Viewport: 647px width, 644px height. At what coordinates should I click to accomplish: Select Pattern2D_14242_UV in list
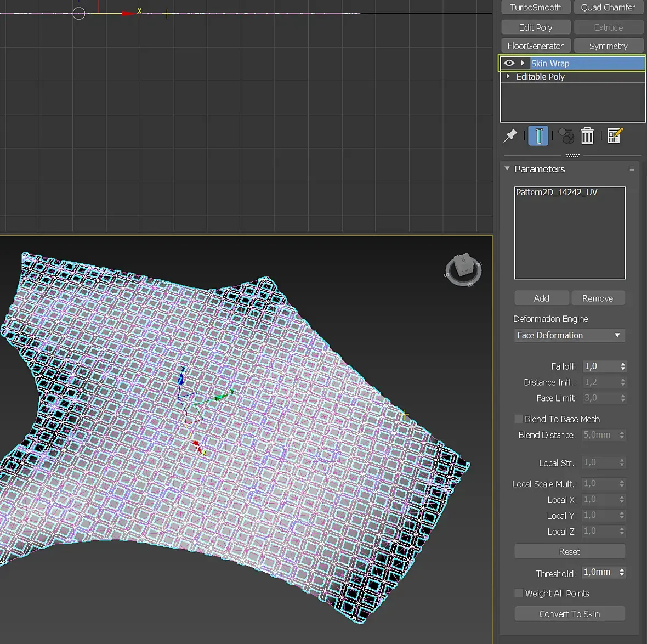coord(556,193)
